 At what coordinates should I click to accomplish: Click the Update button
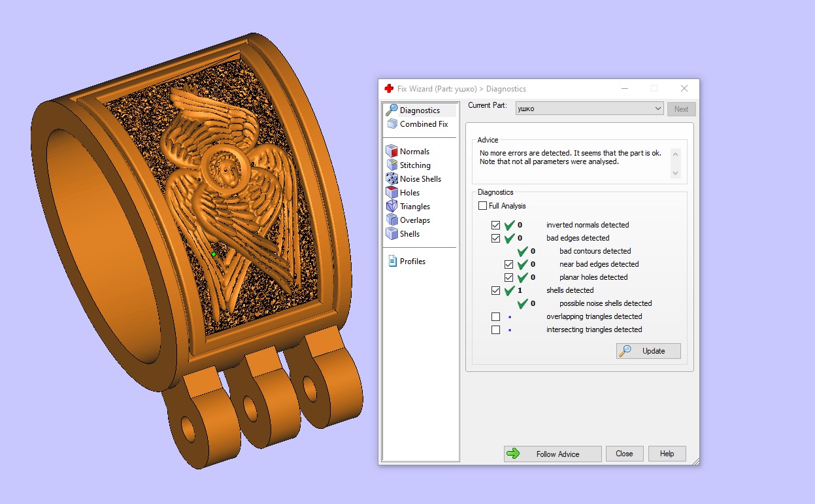coord(648,351)
